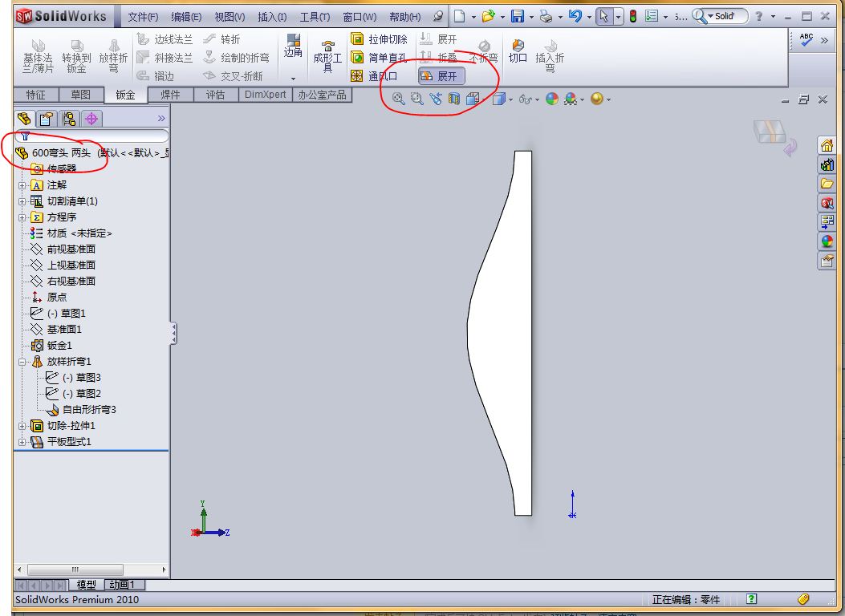
Task: Click the 拉伸切除 extruded cut tool
Action: [x=379, y=39]
